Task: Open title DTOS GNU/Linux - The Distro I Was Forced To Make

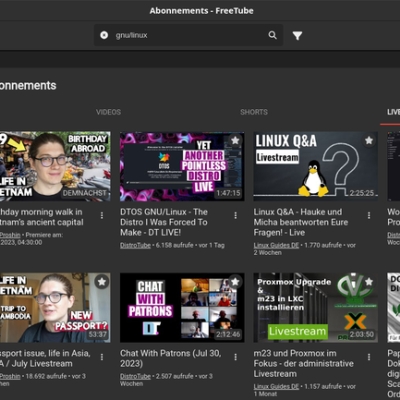Action: 164,222
